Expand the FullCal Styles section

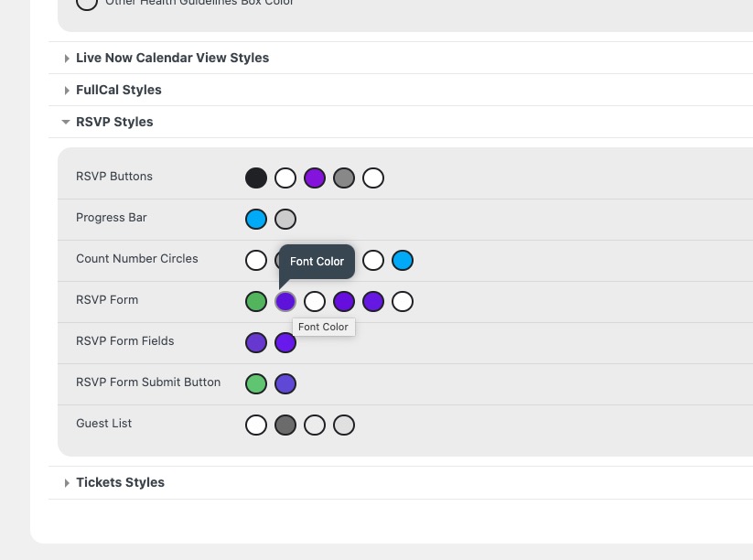click(x=118, y=90)
